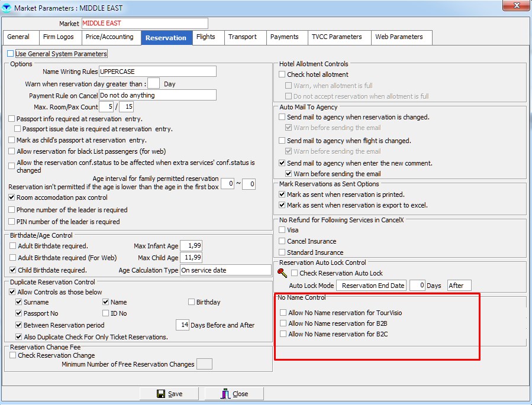This screenshot has width=532, height=405.
Task: Open the Auto Lock Mode dropdown
Action: (x=372, y=286)
